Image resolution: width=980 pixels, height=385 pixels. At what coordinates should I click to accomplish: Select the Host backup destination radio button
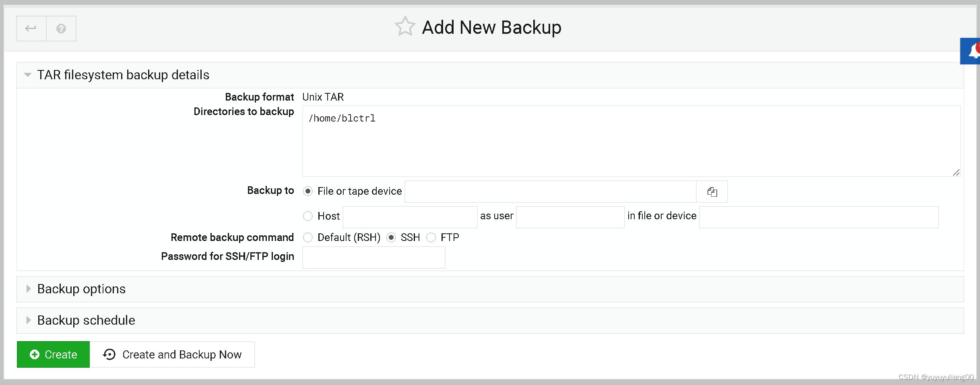[308, 216]
